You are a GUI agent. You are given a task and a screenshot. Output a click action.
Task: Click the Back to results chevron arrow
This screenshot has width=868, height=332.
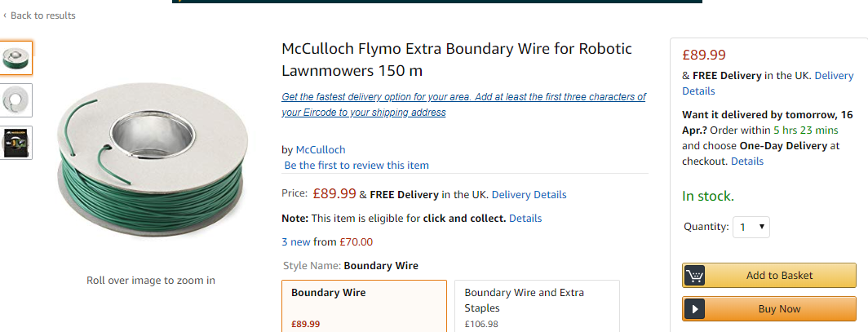click(x=5, y=15)
